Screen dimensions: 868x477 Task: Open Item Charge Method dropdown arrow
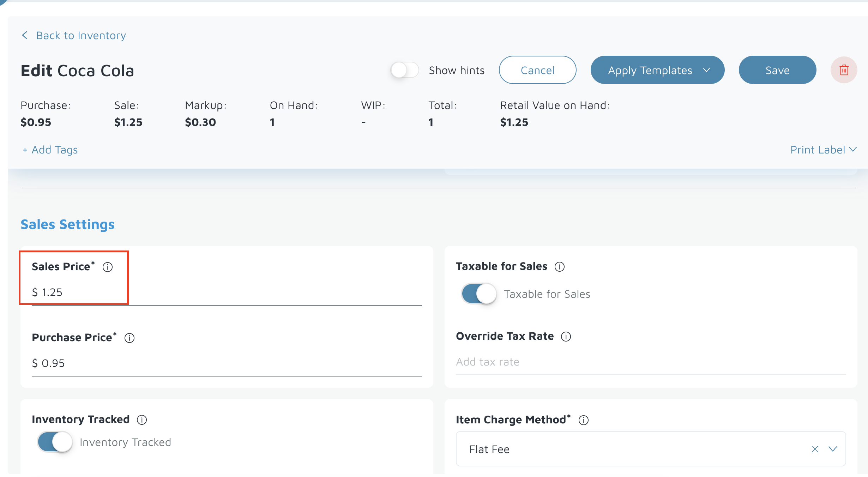point(833,449)
